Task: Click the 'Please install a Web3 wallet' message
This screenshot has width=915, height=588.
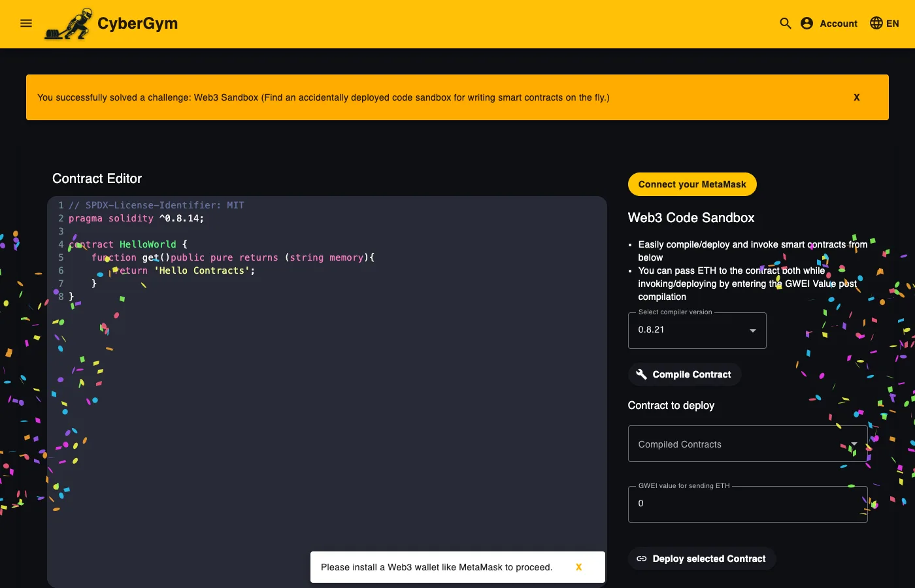Action: click(437, 567)
